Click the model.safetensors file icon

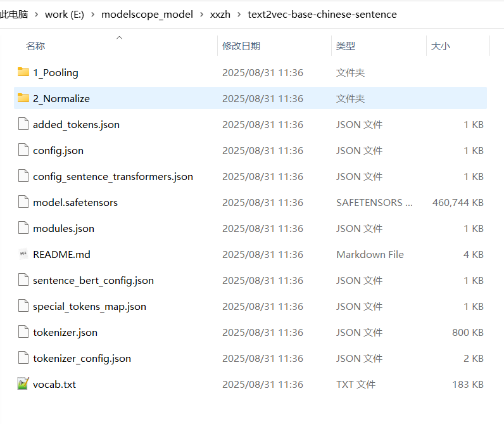23,202
